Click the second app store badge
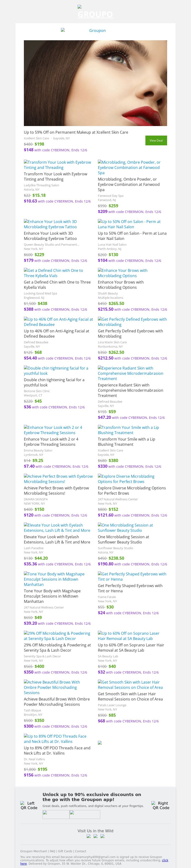The image size is (191, 868). click(85, 814)
